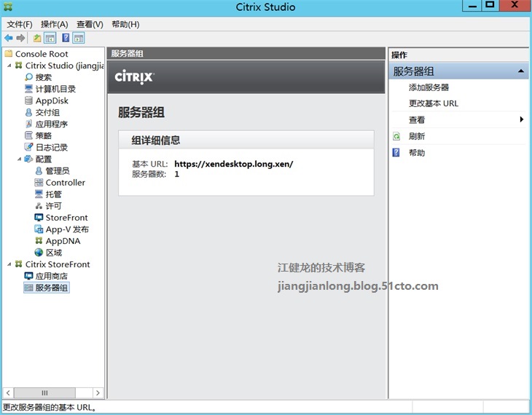Click the Help toolbar icon
The height and width of the screenshot is (415, 532).
pos(66,38)
